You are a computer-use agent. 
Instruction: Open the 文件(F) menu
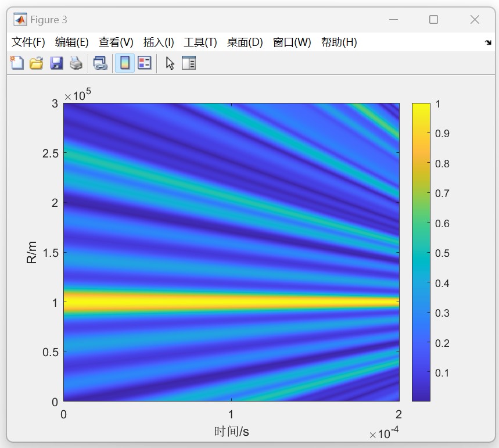(28, 42)
